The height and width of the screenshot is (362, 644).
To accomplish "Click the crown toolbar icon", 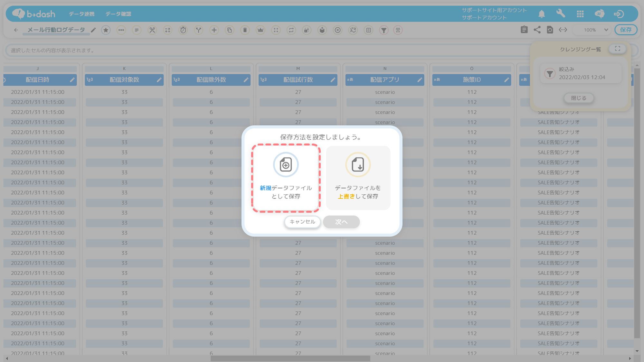I will [260, 30].
